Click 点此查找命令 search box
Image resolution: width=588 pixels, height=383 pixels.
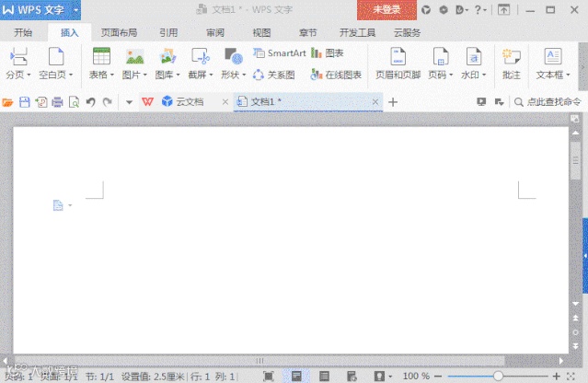[x=548, y=101]
